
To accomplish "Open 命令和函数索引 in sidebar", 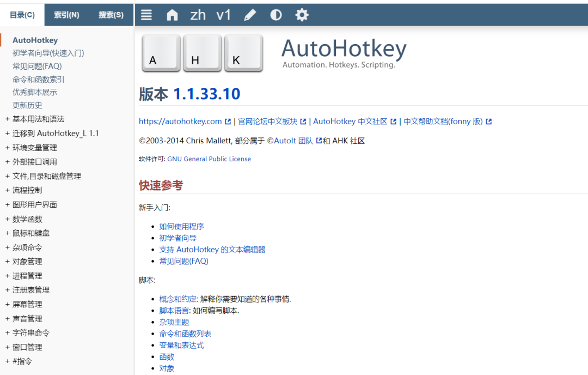I will tap(38, 79).
